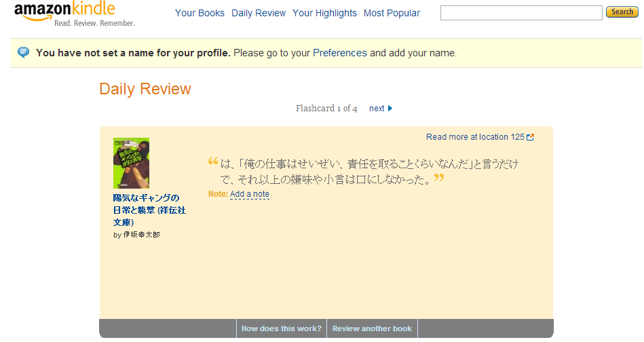Click the 'You have not set a name' message
644x342 pixels.
click(x=133, y=53)
